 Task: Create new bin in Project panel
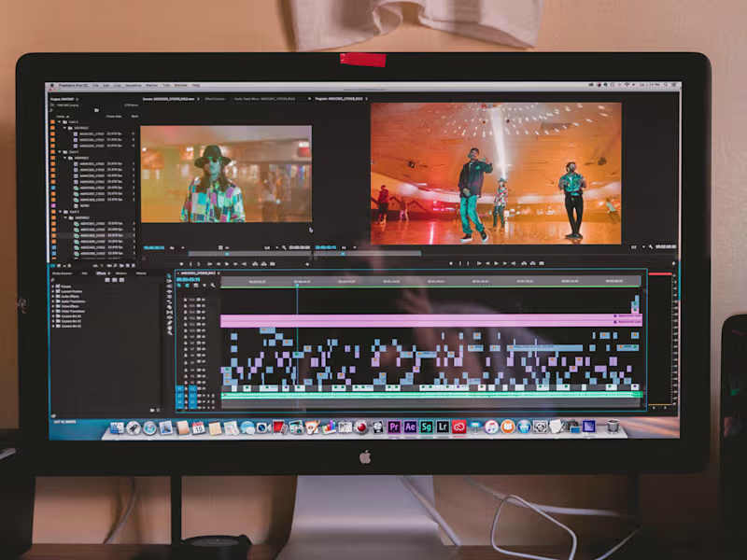point(121,265)
